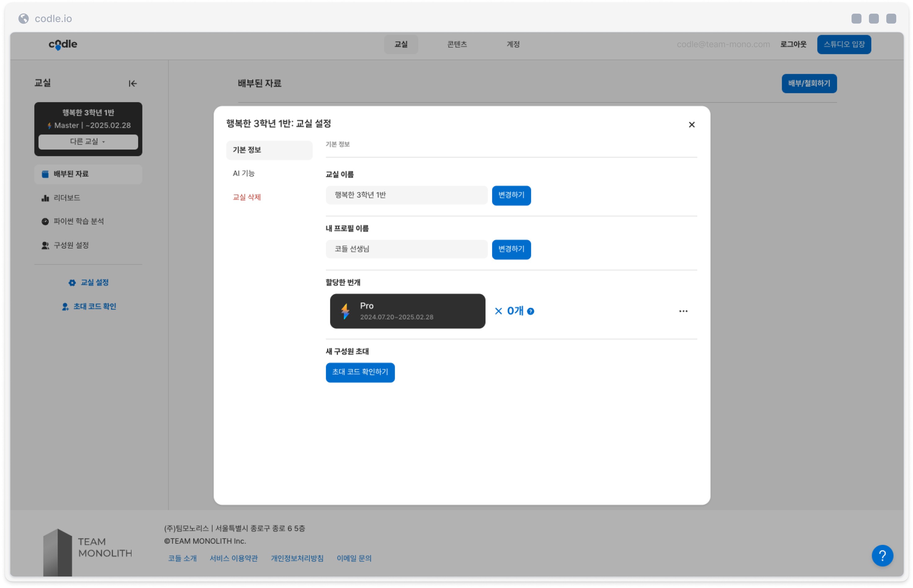This screenshot has width=913, height=588.
Task: Expand the 다른 교실 dropdown
Action: tap(88, 141)
